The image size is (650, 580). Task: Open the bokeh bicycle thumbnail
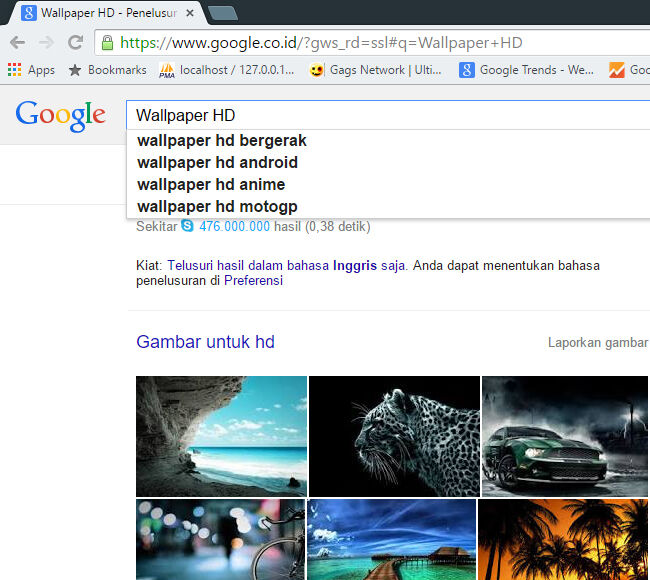tap(220, 539)
